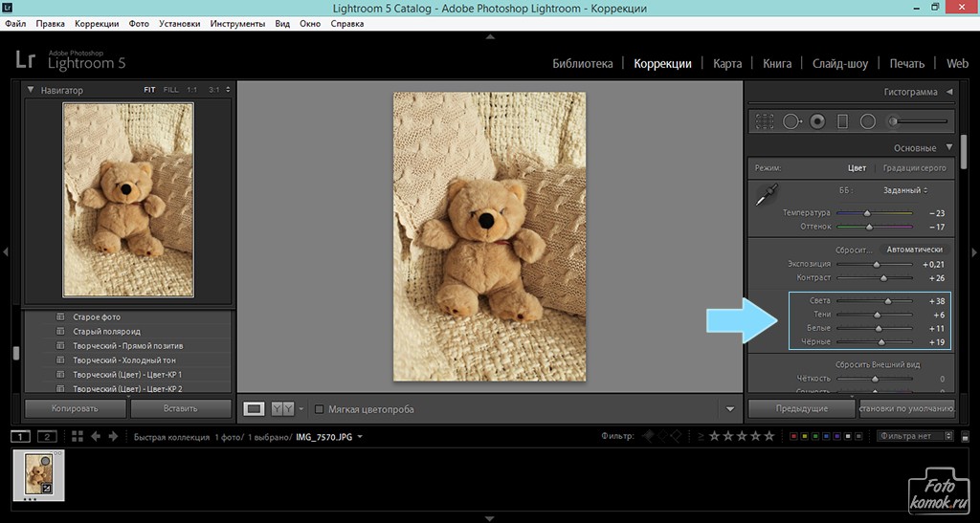Click develop adjustments badge on filmstrip thumbnail
This screenshot has height=523, width=980.
[46, 489]
